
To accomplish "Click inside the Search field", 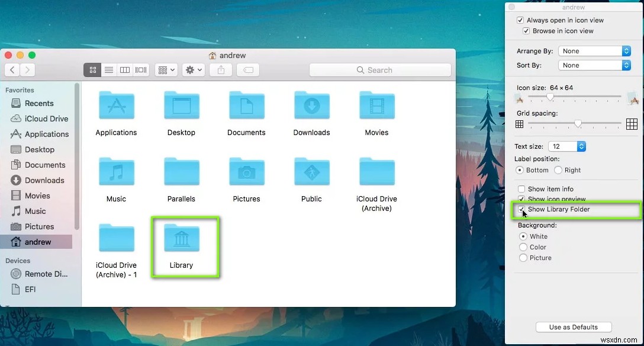I will click(x=379, y=70).
